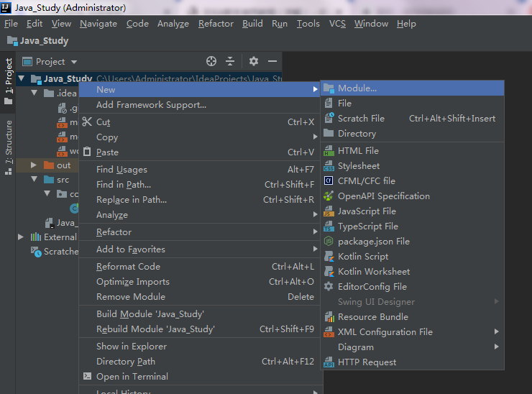Open the Navigate menu
Viewport: 532px width, 394px height.
[x=98, y=24]
